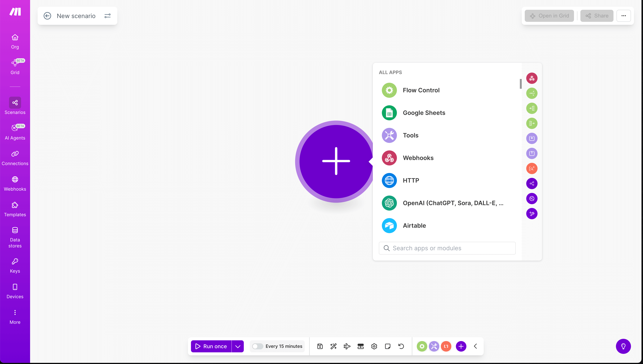Click the auto-align magic wand icon

[333, 346]
